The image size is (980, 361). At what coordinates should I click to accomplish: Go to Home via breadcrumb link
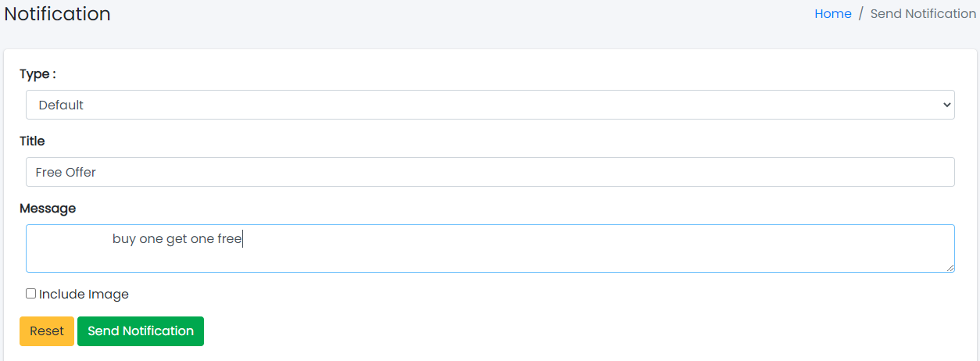(x=832, y=14)
